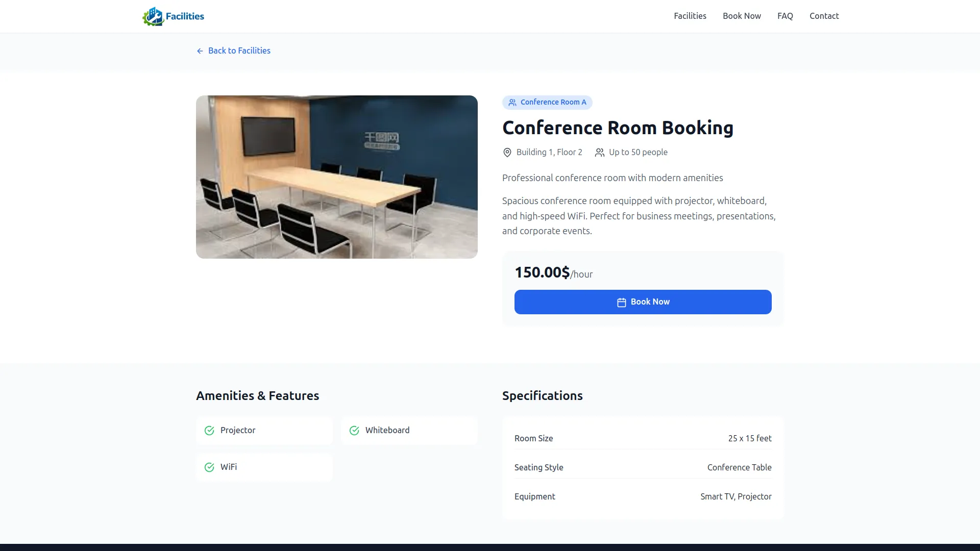The width and height of the screenshot is (980, 551).
Task: Click the people icon in Conference Room A badge
Action: 512,103
